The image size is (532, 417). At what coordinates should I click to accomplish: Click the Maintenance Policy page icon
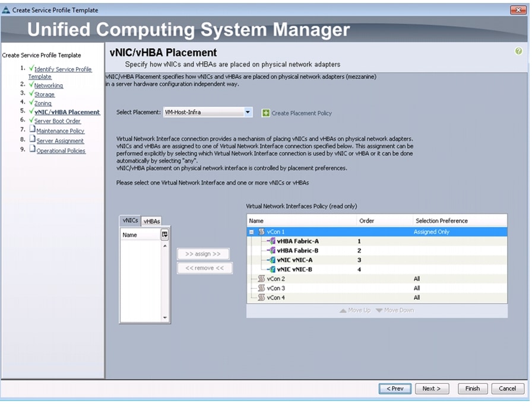pos(32,129)
